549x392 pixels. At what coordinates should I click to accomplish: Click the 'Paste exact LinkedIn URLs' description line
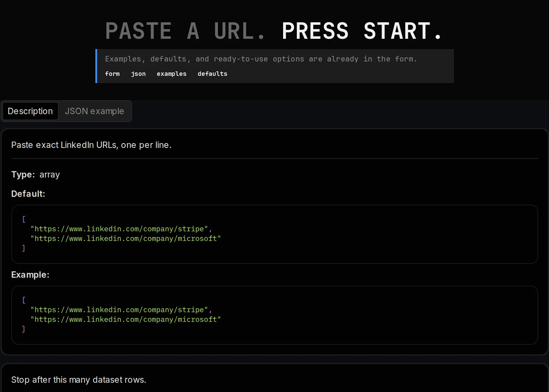[x=91, y=145]
